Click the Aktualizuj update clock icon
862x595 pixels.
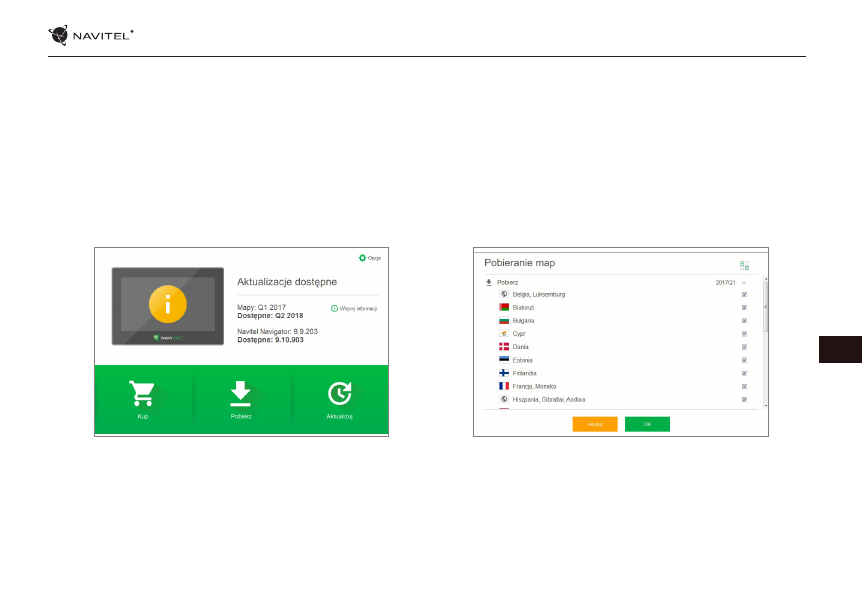[340, 393]
